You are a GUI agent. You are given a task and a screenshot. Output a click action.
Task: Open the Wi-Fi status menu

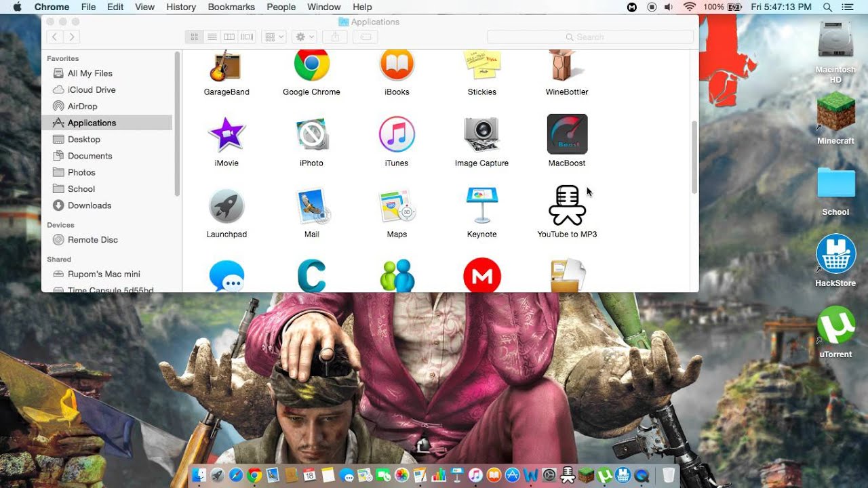click(x=690, y=7)
